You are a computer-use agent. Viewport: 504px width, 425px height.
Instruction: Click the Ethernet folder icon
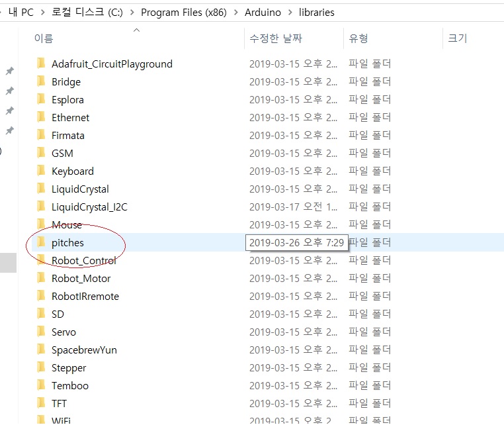pos(41,117)
